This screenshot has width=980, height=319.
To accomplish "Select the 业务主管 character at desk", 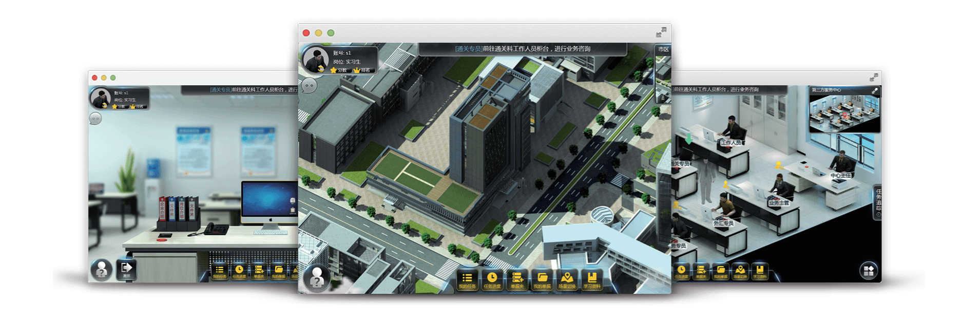I will (778, 202).
